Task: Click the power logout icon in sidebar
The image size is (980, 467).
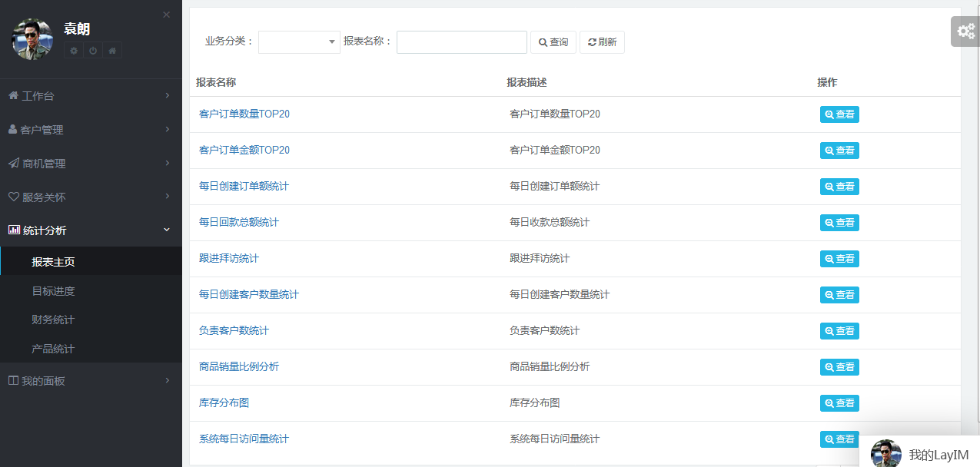Action: [93, 51]
